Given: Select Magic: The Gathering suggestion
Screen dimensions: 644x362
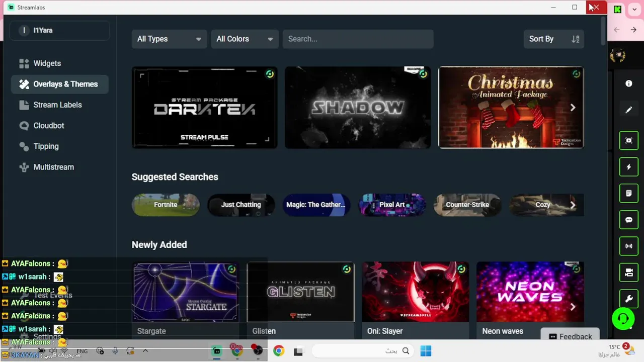Looking at the screenshot, I should tap(316, 205).
